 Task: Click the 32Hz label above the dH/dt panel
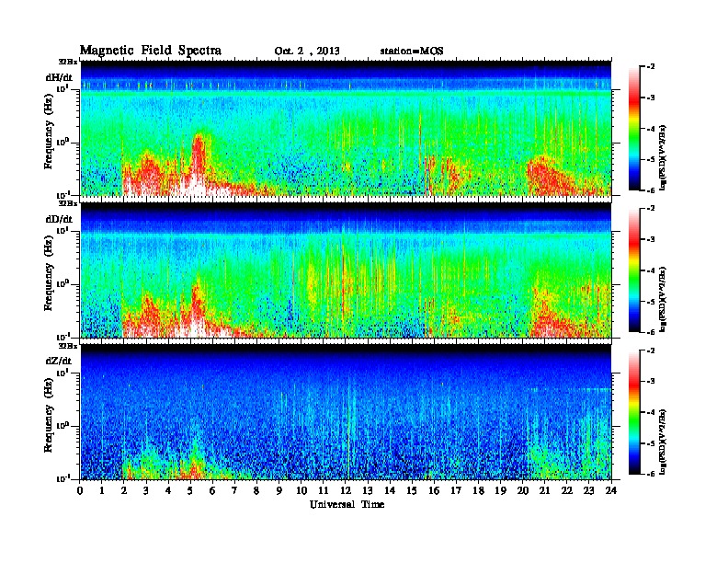(68, 62)
